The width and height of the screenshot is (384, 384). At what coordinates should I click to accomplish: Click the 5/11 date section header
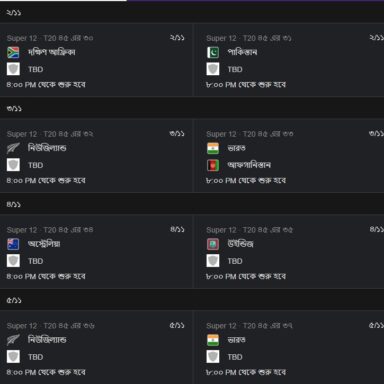pos(192,300)
